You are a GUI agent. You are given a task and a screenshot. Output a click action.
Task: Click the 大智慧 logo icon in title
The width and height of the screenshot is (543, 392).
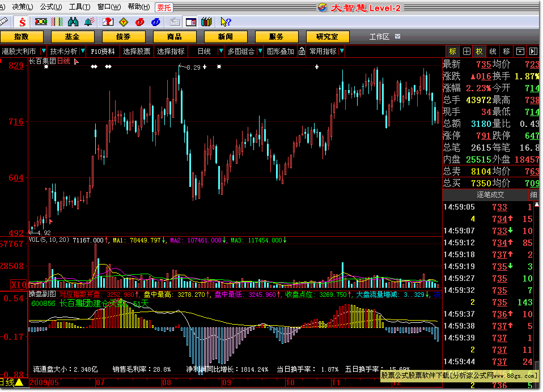tap(323, 7)
